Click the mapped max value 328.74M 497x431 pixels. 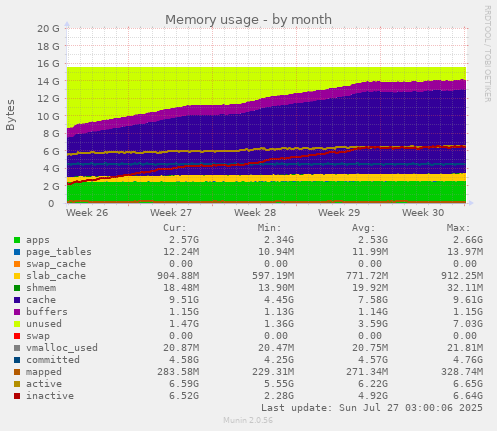[462, 372]
